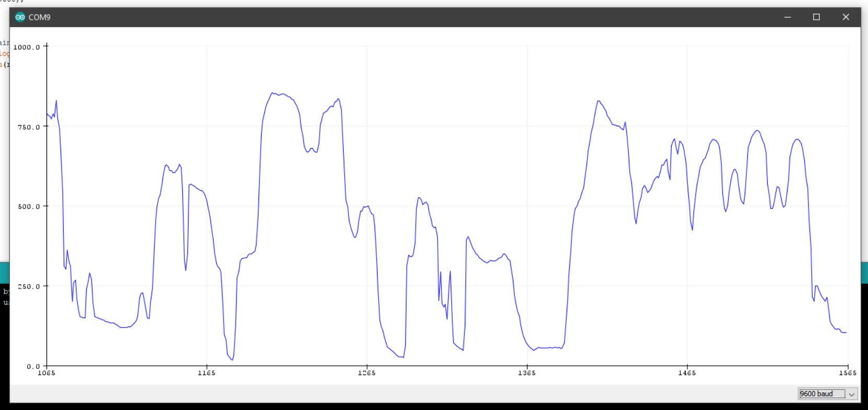Click the 1265 x-axis label

coord(367,373)
